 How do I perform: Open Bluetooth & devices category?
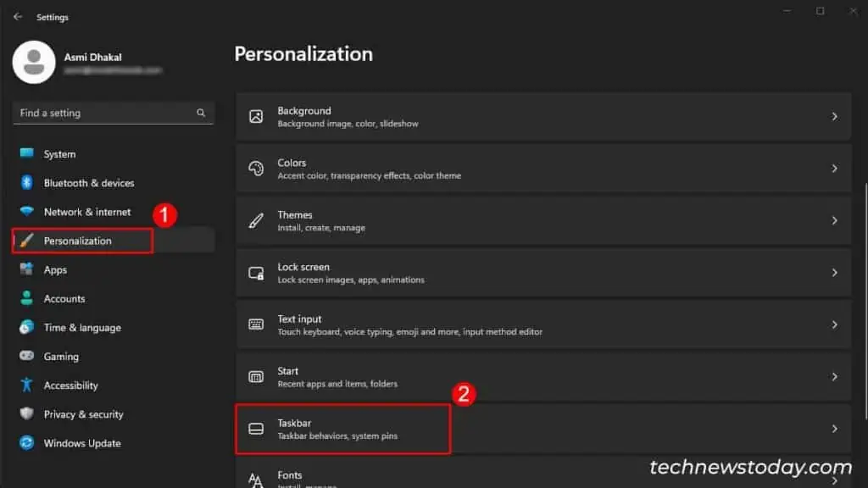(113, 183)
